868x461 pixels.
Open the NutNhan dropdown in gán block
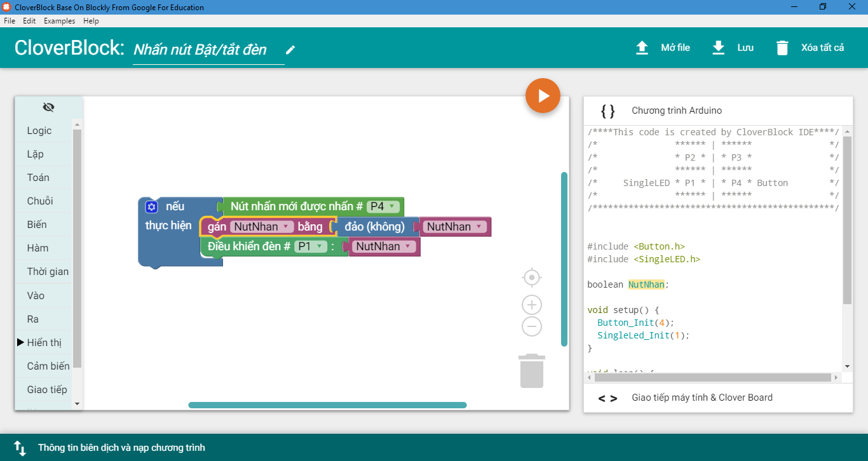click(262, 227)
